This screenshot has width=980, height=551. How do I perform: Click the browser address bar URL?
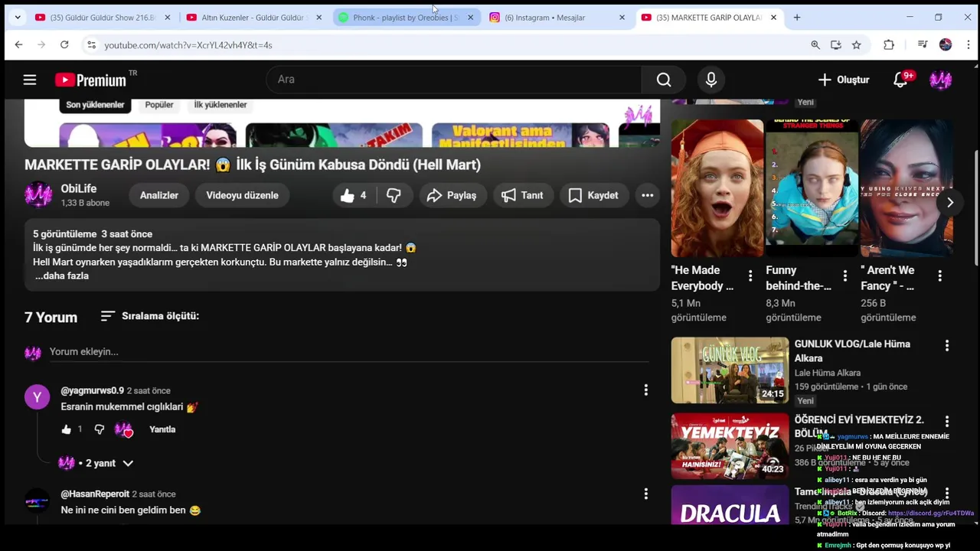coord(188,45)
